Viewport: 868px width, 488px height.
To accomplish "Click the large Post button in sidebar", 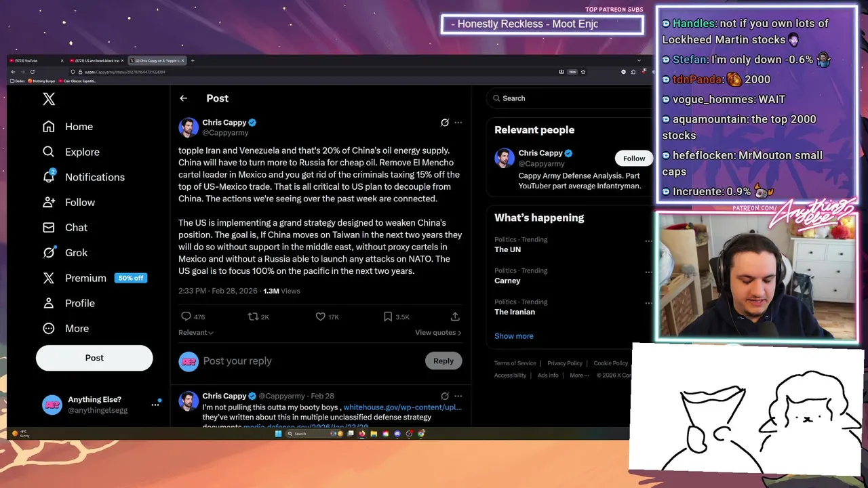I will [x=94, y=358].
